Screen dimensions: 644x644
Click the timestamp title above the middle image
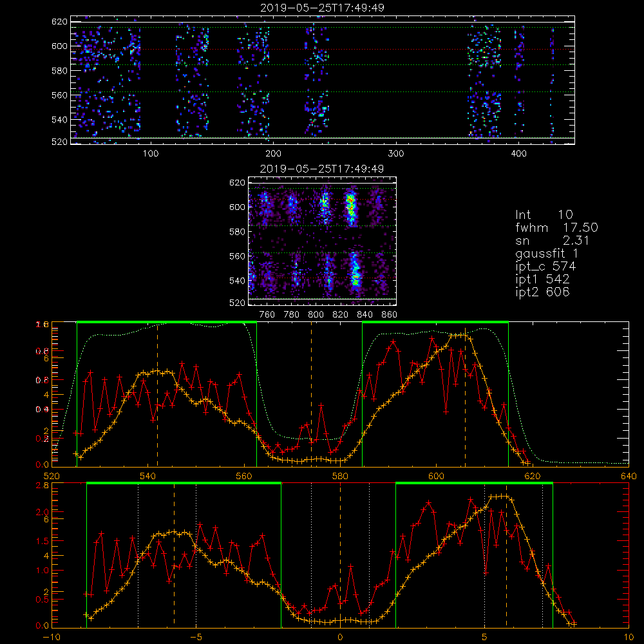coord(322,169)
